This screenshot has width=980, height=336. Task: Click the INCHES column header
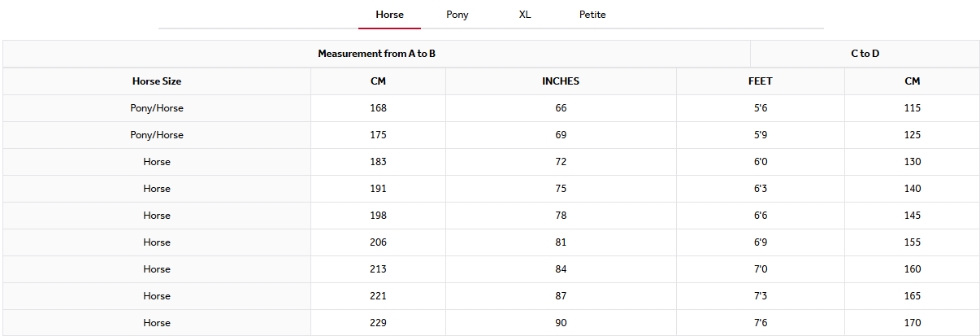click(561, 81)
